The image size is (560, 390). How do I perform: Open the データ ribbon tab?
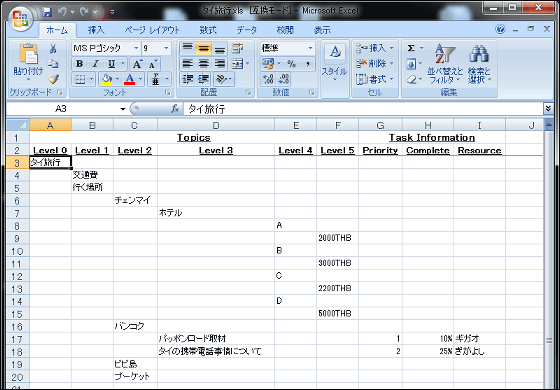click(x=246, y=30)
